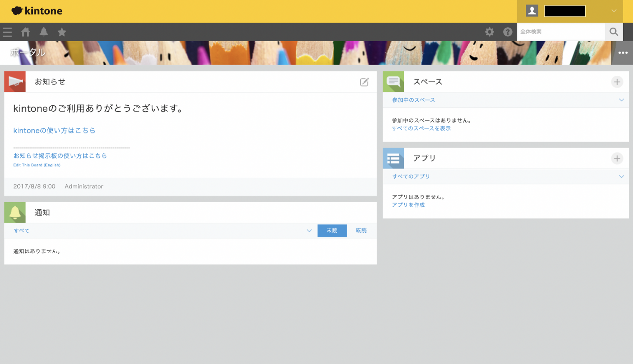633x364 pixels.
Task: Follow the kintoneの使い方はこちら link
Action: pyautogui.click(x=54, y=130)
